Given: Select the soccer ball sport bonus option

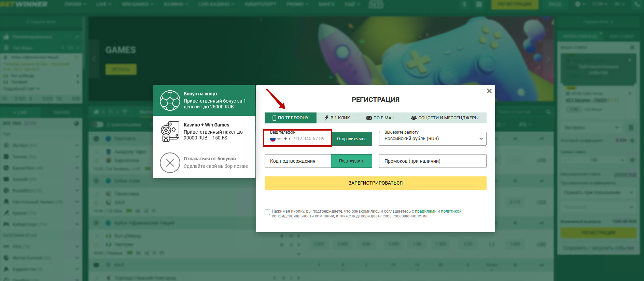Looking at the screenshot, I should 170,101.
